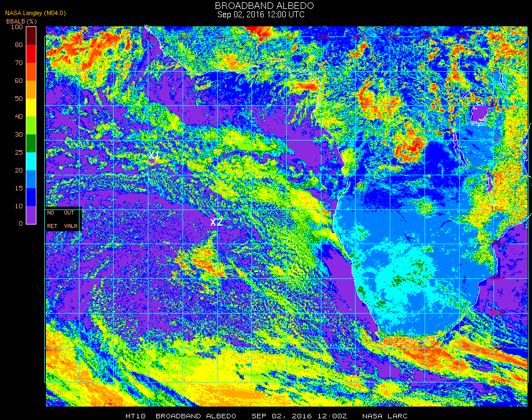Click the 'BBALB (%)' legend heading

21,21
